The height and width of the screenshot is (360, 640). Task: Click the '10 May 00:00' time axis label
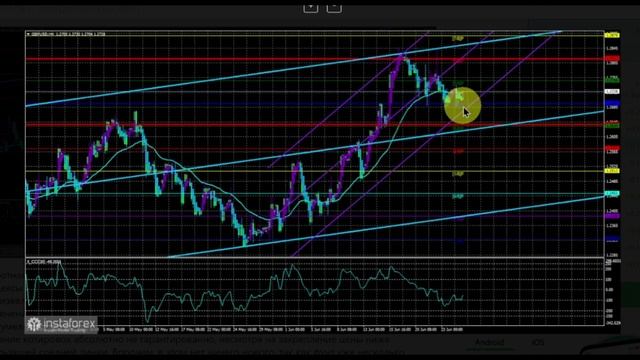point(141,329)
